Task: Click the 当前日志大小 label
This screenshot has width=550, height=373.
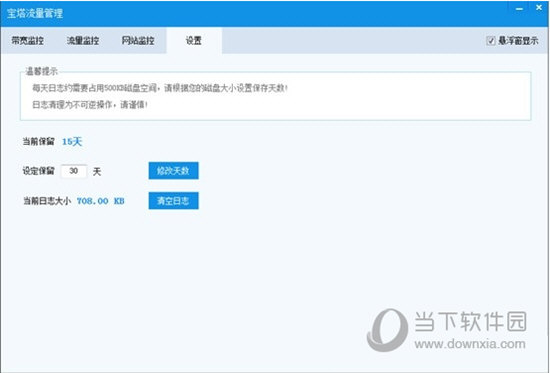Action: click(47, 201)
